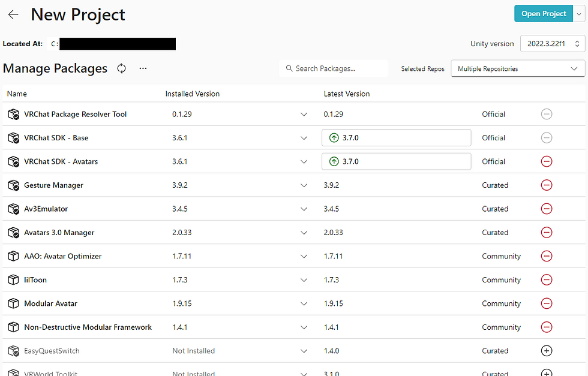Open version dropdown for Gesture Manager
The image size is (588, 376).
click(304, 185)
